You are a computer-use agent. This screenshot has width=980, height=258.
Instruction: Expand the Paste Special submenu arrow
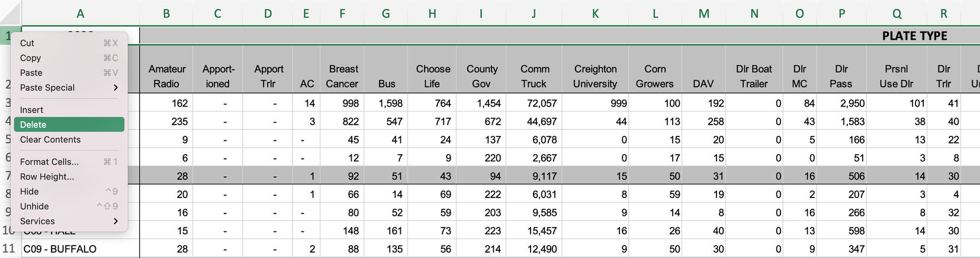point(115,87)
